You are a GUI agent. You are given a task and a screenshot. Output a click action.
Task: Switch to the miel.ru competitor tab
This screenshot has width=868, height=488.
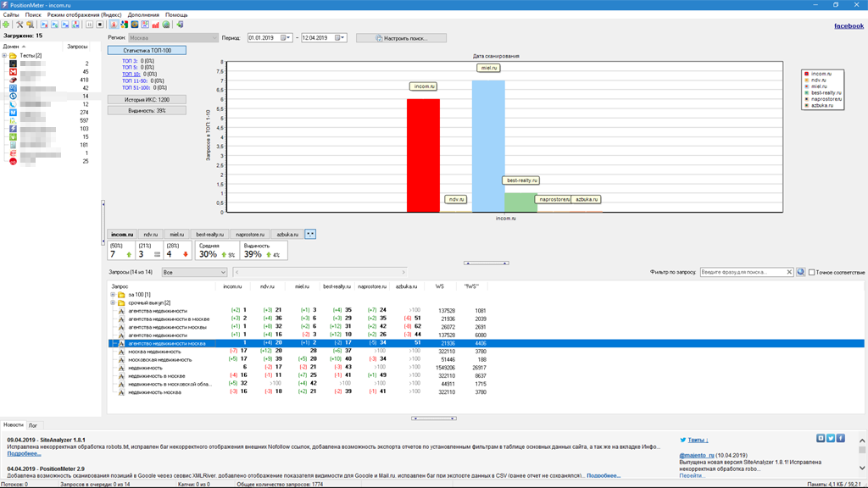(176, 234)
